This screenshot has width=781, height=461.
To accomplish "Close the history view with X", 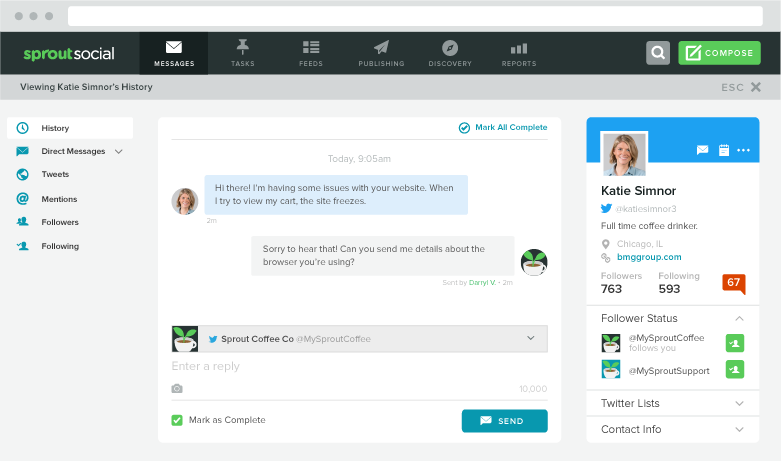I will (x=756, y=87).
